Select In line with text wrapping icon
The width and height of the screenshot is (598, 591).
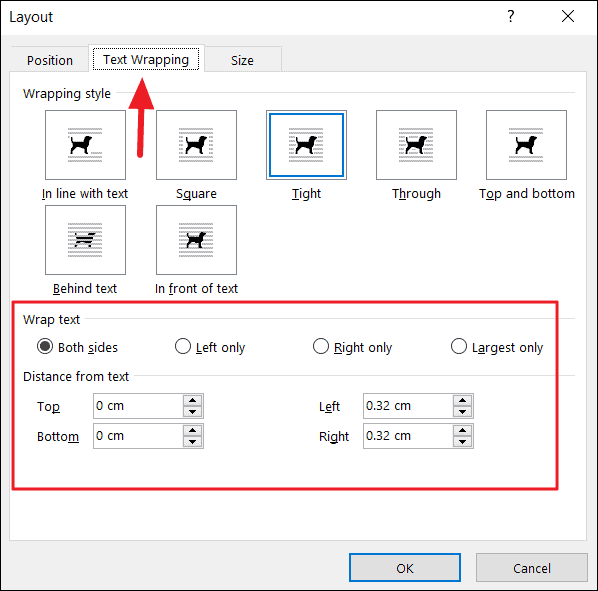pos(85,145)
